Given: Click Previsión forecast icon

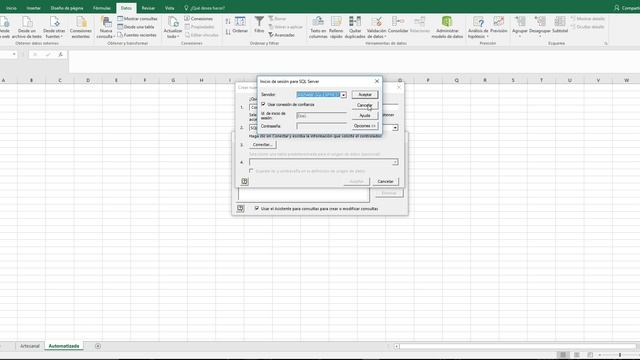Looking at the screenshot, I should point(498,25).
